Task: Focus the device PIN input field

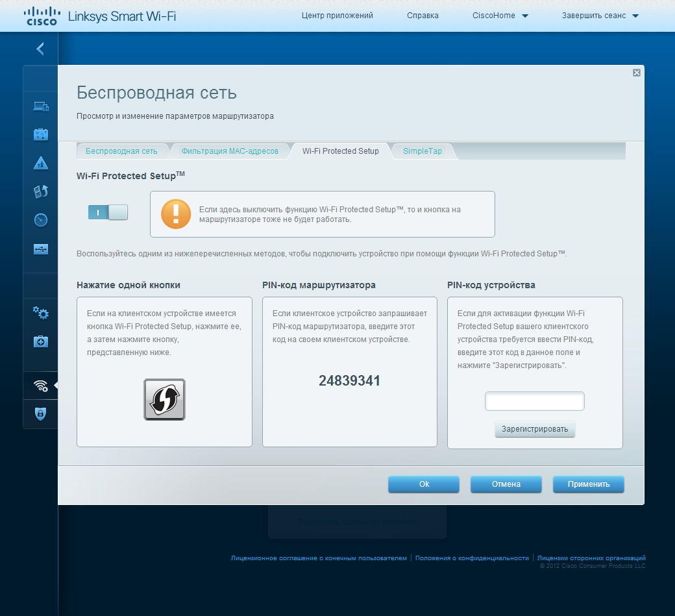Action: [x=535, y=401]
